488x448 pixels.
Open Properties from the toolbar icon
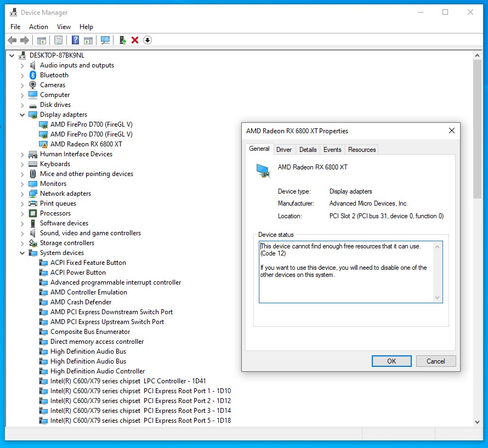pos(58,40)
